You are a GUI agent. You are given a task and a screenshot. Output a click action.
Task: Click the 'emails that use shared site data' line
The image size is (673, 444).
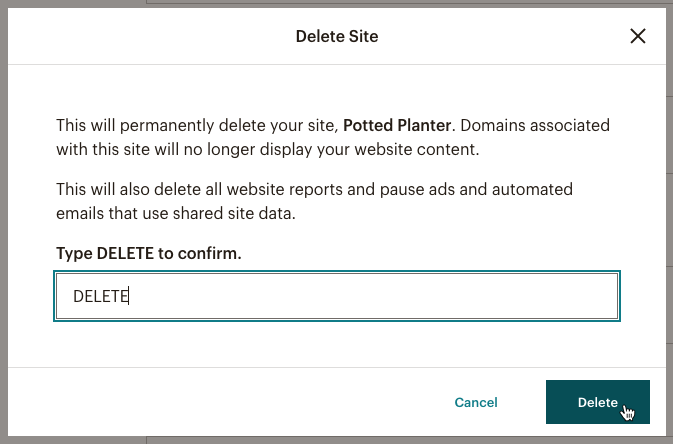[x=176, y=213]
